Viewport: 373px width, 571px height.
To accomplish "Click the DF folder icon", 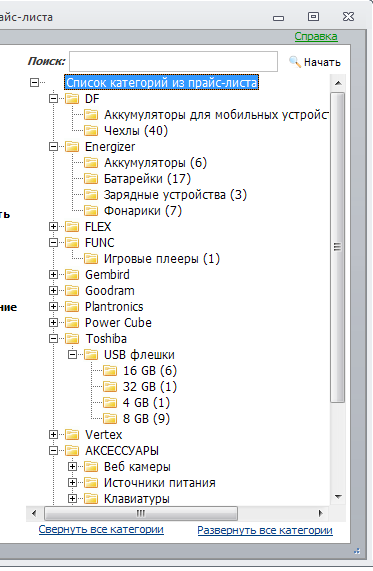I will (x=72, y=99).
